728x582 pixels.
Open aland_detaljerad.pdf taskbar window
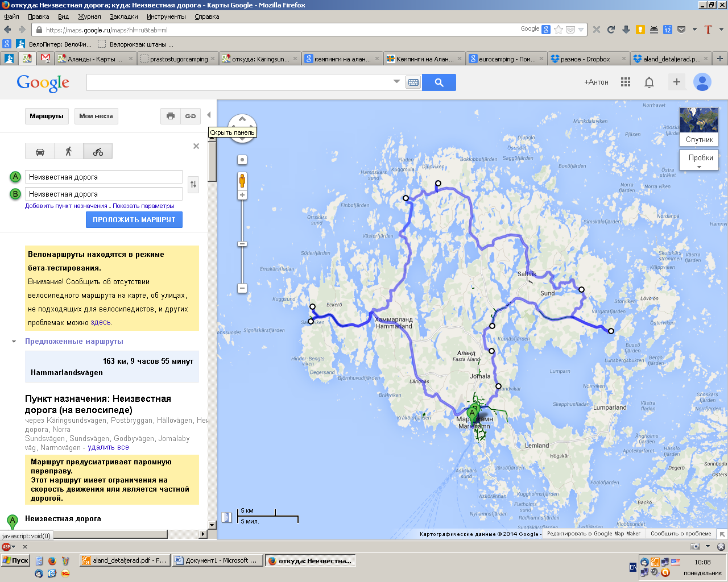(125, 560)
